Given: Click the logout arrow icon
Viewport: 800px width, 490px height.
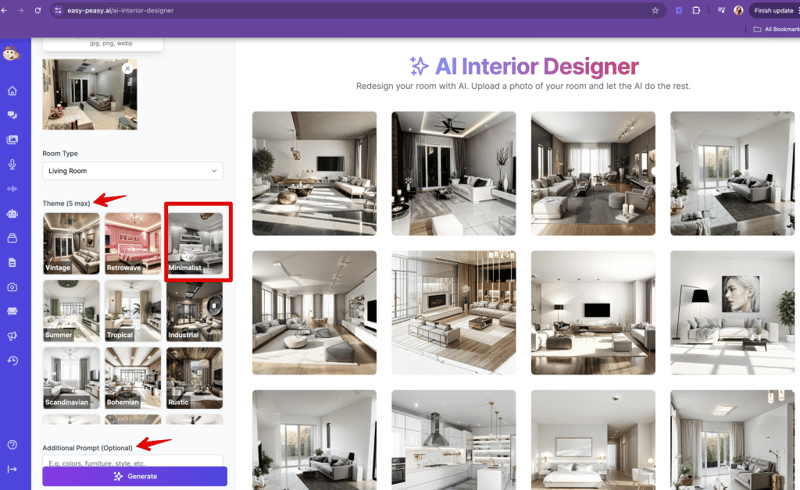Looking at the screenshot, I should click(13, 469).
